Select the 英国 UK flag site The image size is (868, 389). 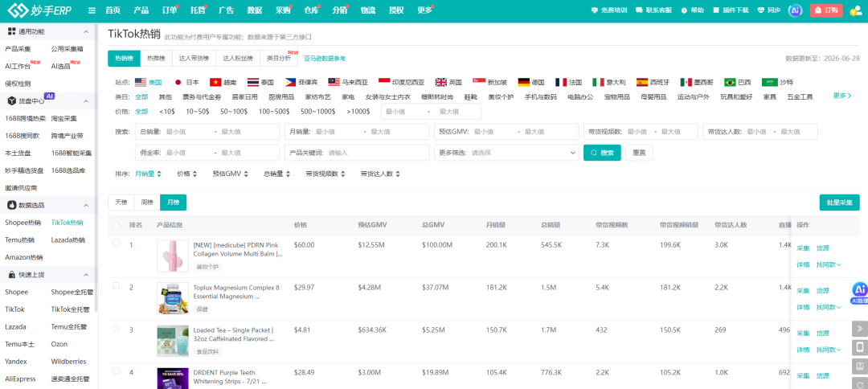[448, 82]
